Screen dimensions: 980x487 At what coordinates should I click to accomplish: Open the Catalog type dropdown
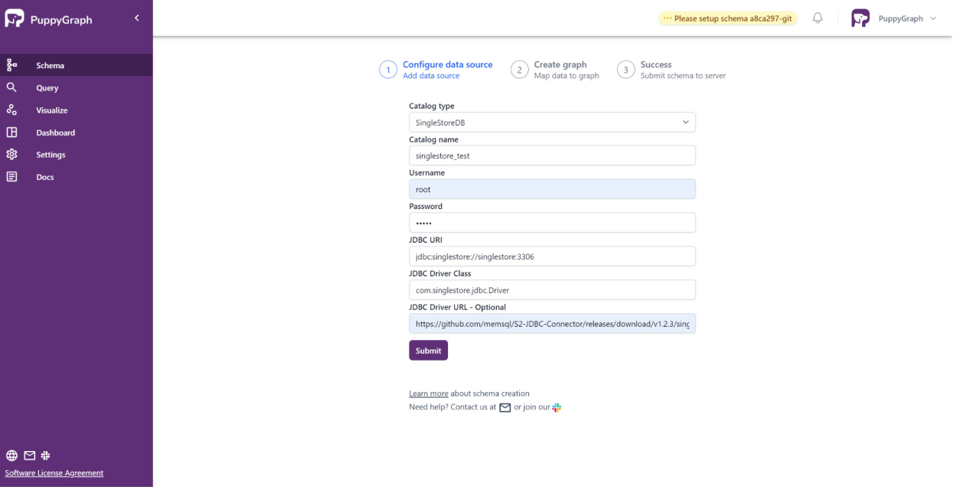[551, 122]
